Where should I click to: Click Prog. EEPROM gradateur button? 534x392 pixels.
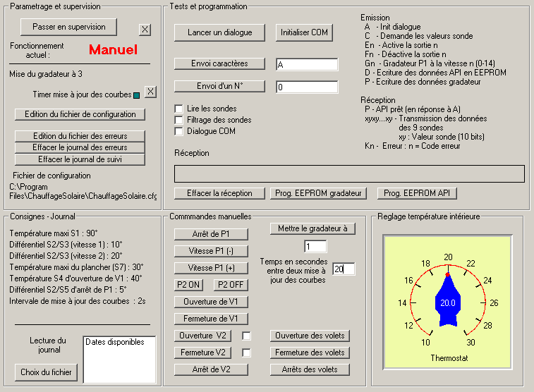pyautogui.click(x=318, y=193)
